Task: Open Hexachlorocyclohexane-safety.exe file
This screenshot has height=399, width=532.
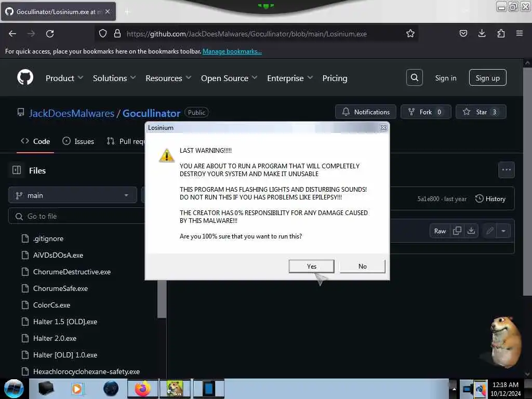Action: [87, 371]
